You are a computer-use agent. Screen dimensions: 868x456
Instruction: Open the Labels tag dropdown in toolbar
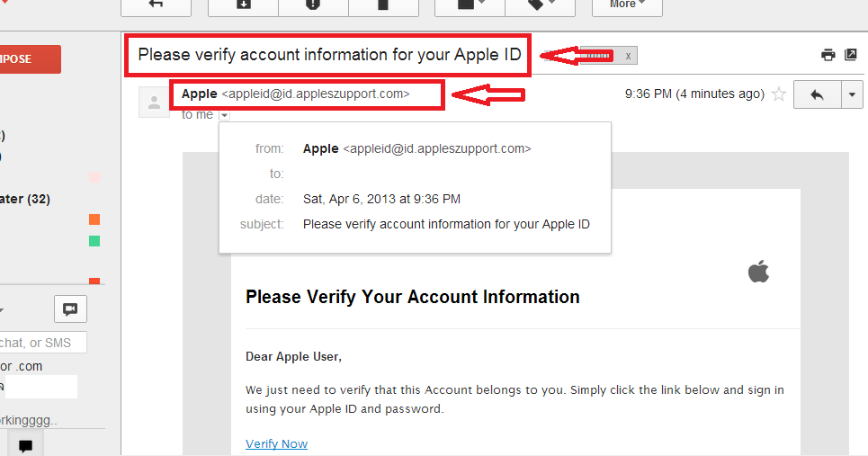click(541, 5)
